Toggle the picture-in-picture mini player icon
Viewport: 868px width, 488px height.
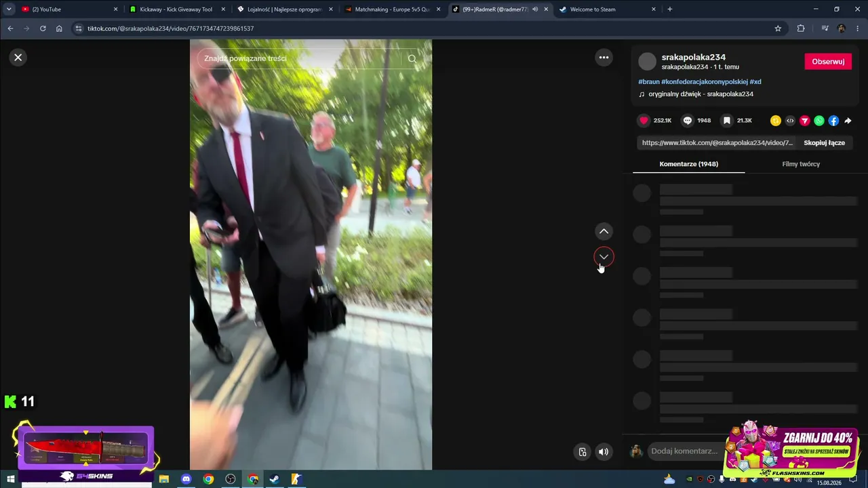point(582,452)
